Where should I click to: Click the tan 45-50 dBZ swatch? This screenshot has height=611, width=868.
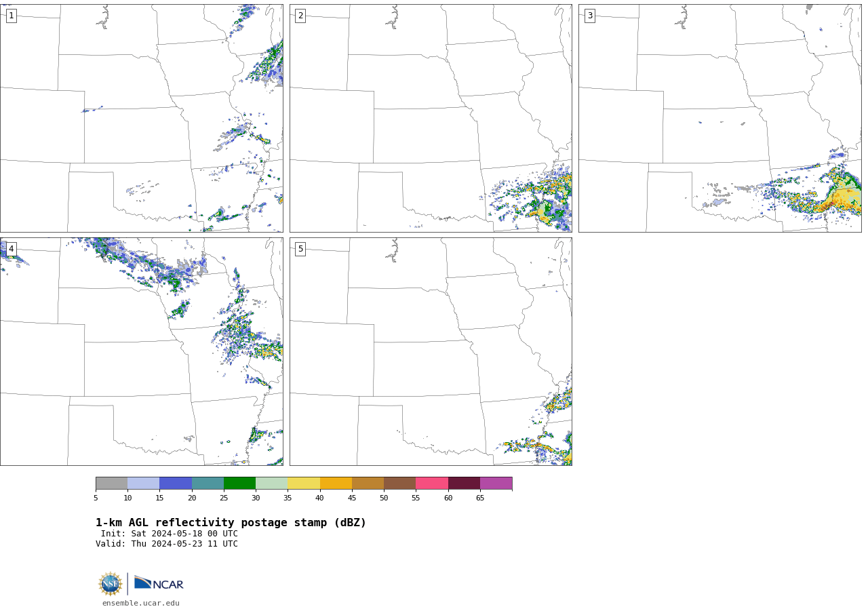coord(368,483)
